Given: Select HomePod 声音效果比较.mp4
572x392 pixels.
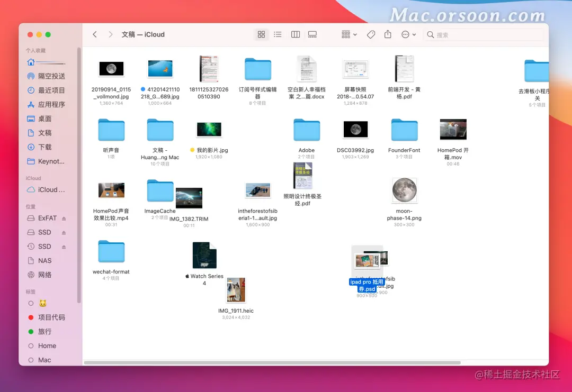Looking at the screenshot, I should (x=111, y=190).
